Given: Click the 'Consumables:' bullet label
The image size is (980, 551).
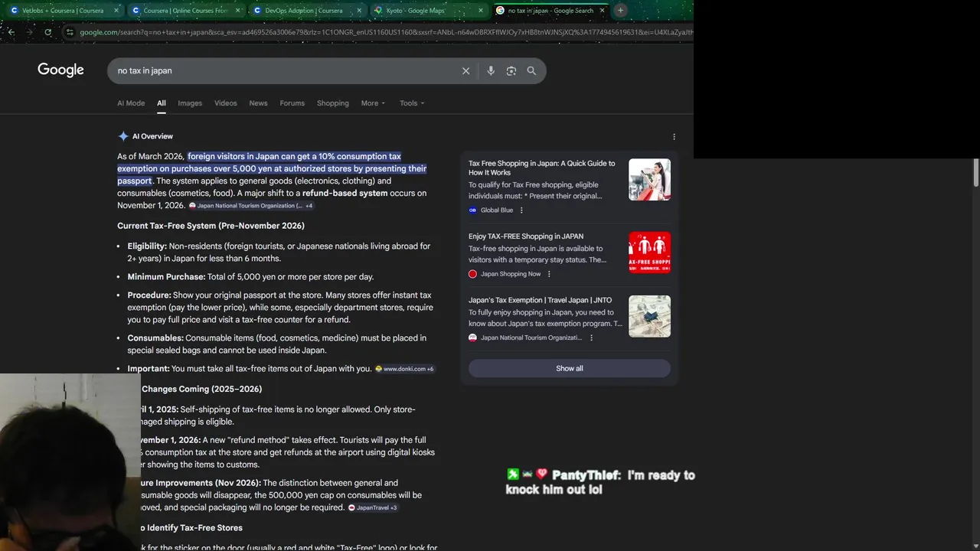Looking at the screenshot, I should (155, 338).
